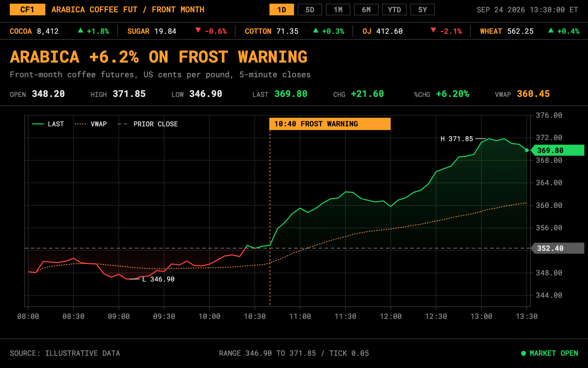Select the SUGAR ticker symbol
Image resolution: width=588 pixels, height=368 pixels.
click(138, 31)
